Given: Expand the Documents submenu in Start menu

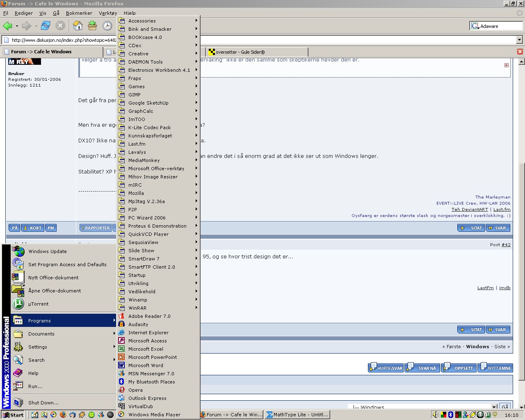Looking at the screenshot, I should [x=64, y=334].
